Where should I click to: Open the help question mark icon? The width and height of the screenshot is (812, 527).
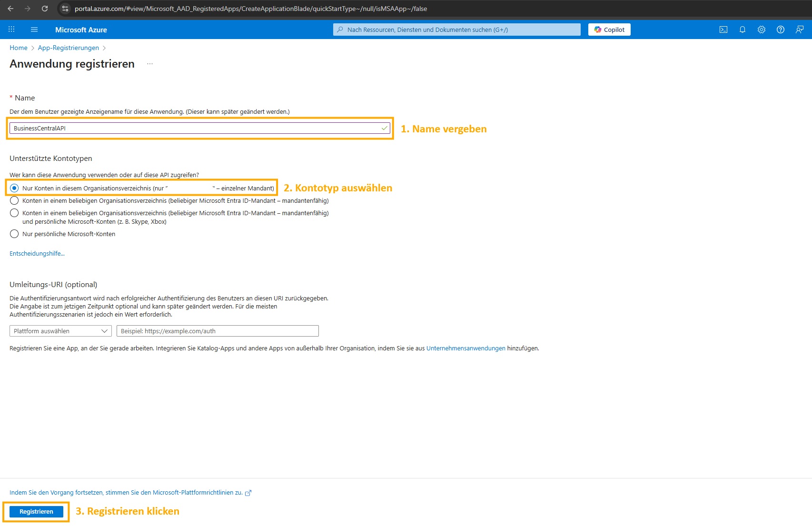tap(781, 30)
